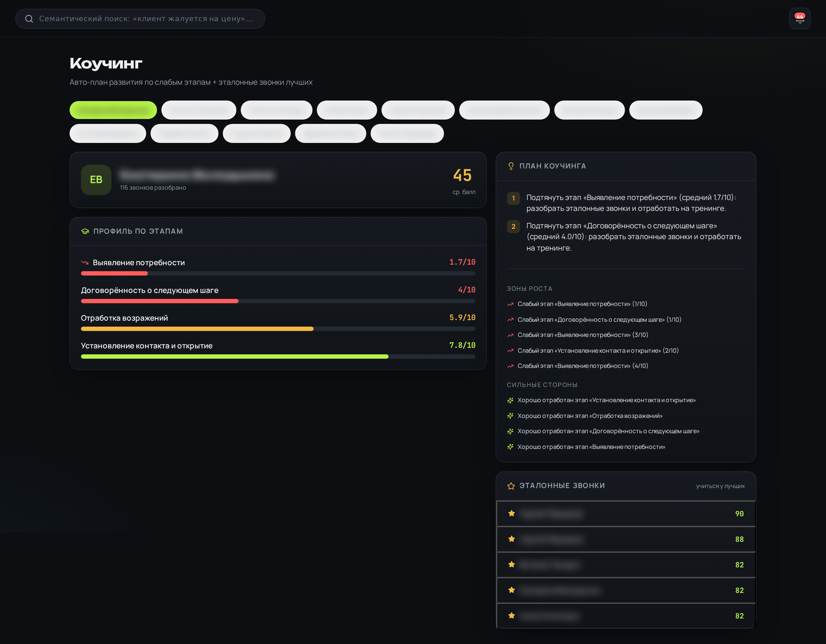Select the second manager pill in the top row
The image size is (826, 644).
(x=199, y=110)
